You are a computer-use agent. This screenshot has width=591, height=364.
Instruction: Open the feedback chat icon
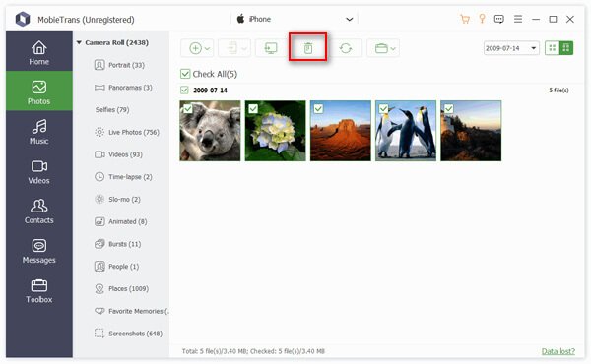498,19
